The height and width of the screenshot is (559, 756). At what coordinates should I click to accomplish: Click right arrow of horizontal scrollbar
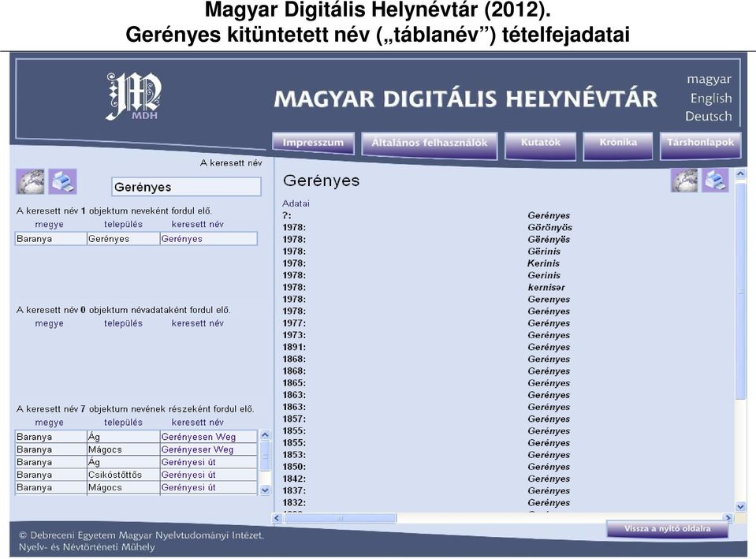coord(728,518)
